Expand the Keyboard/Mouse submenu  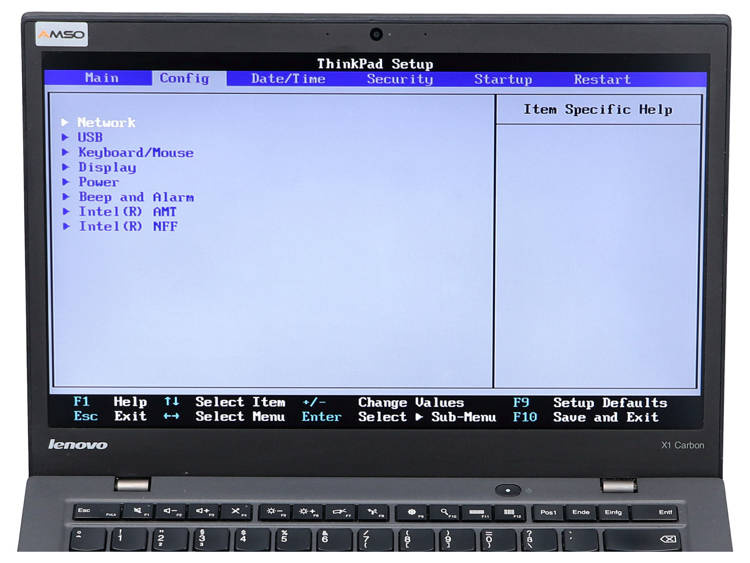click(135, 153)
